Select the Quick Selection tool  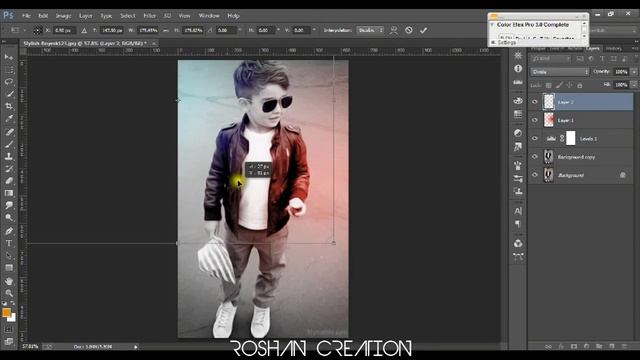[x=9, y=94]
